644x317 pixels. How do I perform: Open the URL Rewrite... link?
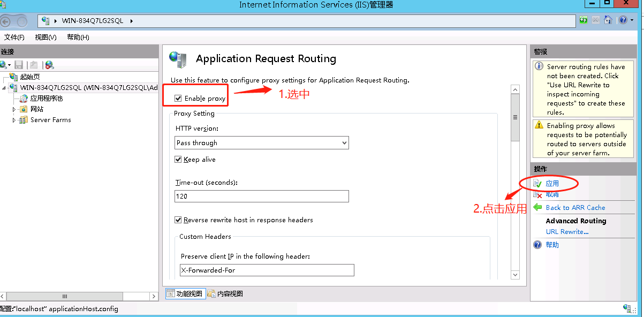[567, 232]
